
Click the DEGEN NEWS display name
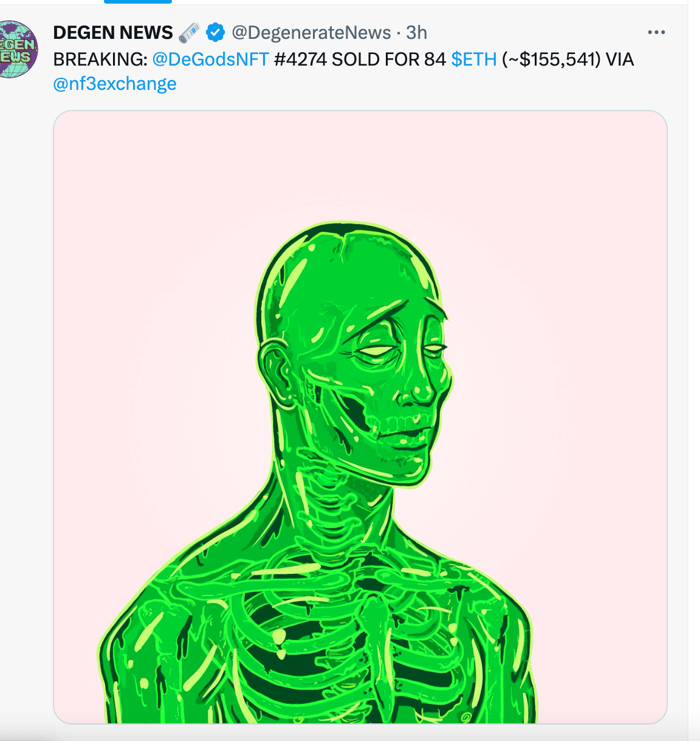(x=113, y=32)
